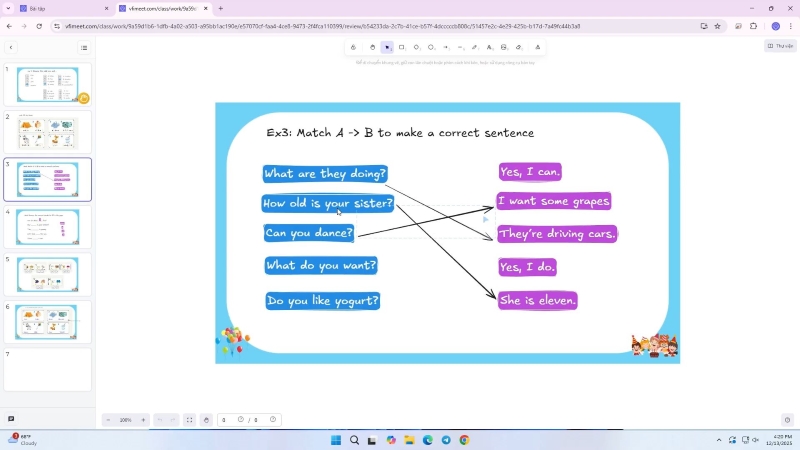The image size is (800, 450).
Task: Toggle fullscreen view in bottom bar
Action: 189,420
